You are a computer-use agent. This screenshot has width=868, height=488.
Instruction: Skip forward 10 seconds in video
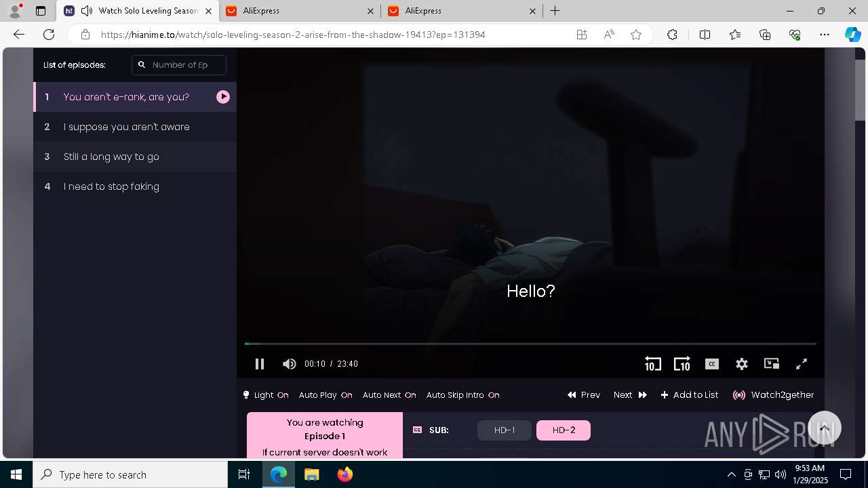(682, 364)
